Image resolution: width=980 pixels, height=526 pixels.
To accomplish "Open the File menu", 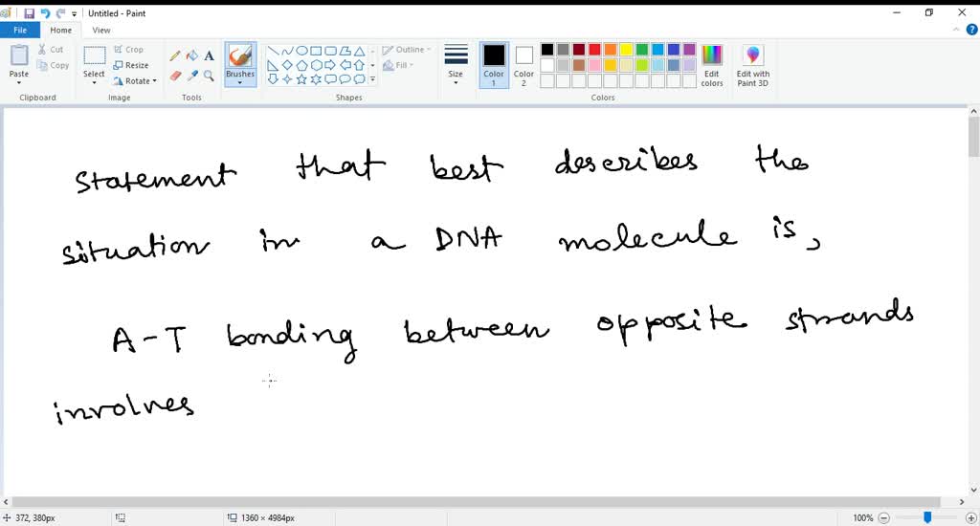I will click(20, 30).
